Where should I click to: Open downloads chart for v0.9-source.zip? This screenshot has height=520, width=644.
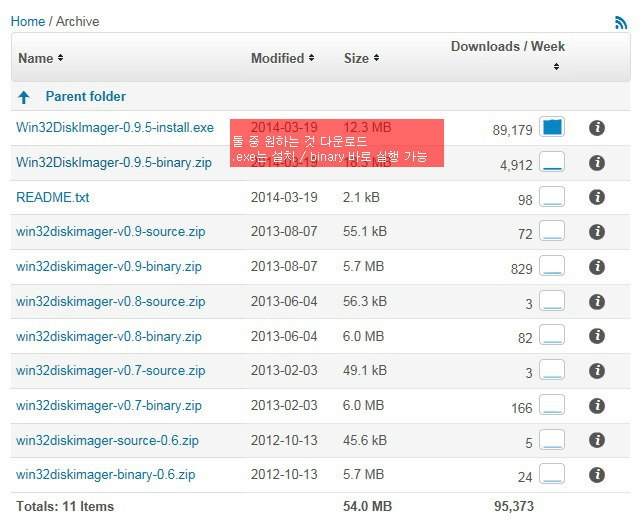tap(552, 230)
